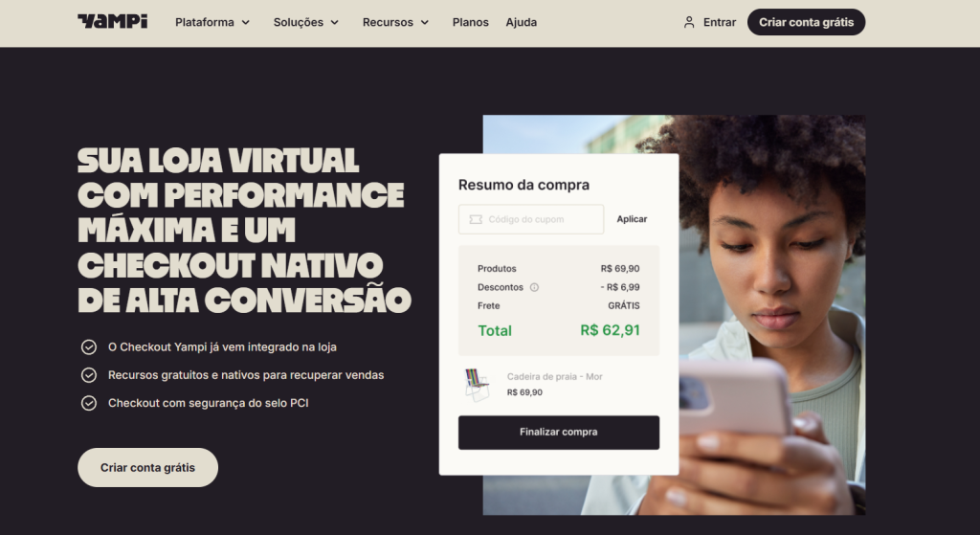Image resolution: width=980 pixels, height=535 pixels.
Task: Click the beige Criar conta grátis hero button
Action: (147, 467)
